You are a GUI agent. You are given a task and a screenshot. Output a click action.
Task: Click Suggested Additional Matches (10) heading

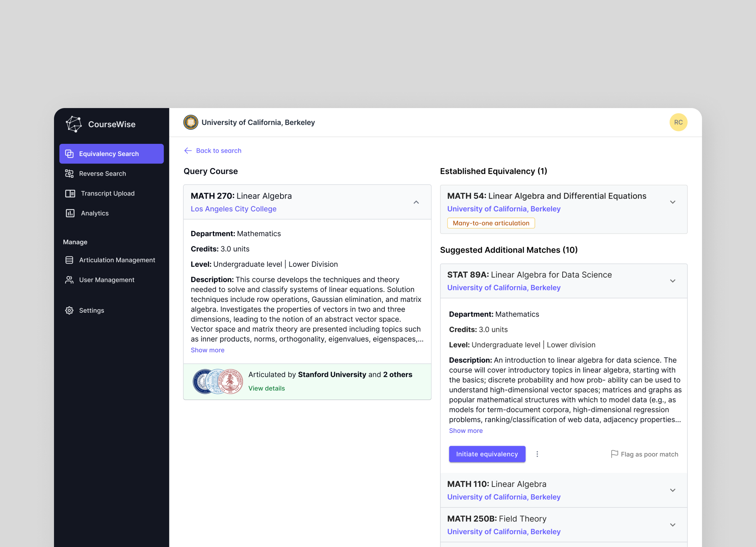pos(509,250)
